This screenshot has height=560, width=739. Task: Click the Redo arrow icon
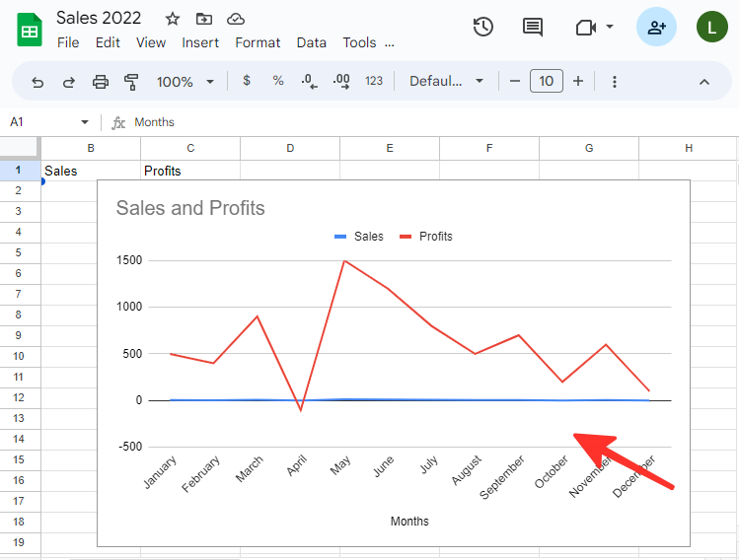tap(69, 82)
